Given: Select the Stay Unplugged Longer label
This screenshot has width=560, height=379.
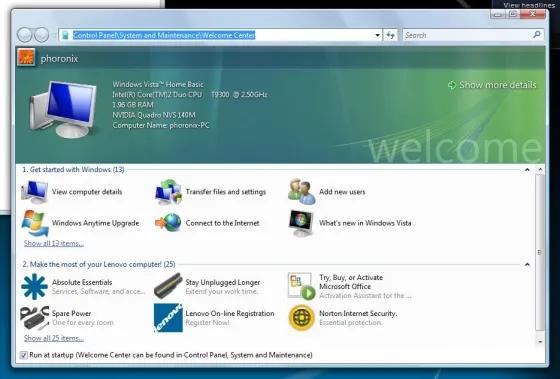Looking at the screenshot, I should [223, 282].
